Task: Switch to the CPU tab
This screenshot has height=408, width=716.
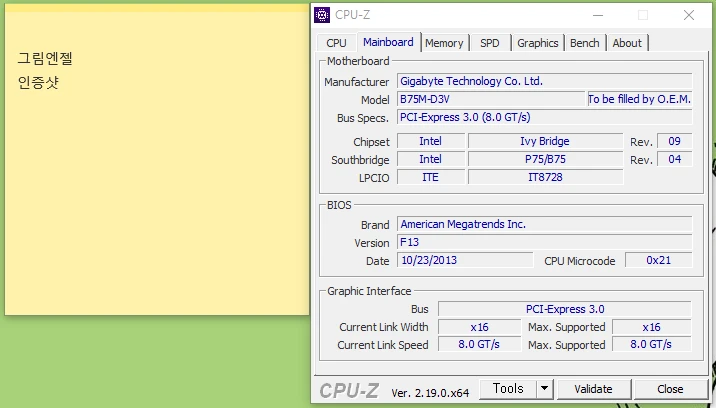Action: coord(337,43)
